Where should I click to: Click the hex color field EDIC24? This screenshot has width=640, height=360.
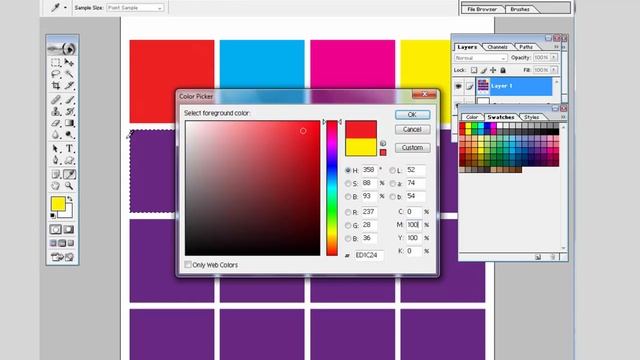point(369,255)
